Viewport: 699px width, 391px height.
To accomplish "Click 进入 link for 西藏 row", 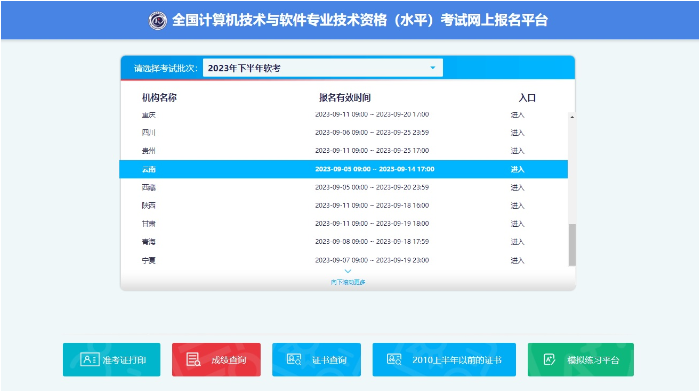I will point(518,187).
